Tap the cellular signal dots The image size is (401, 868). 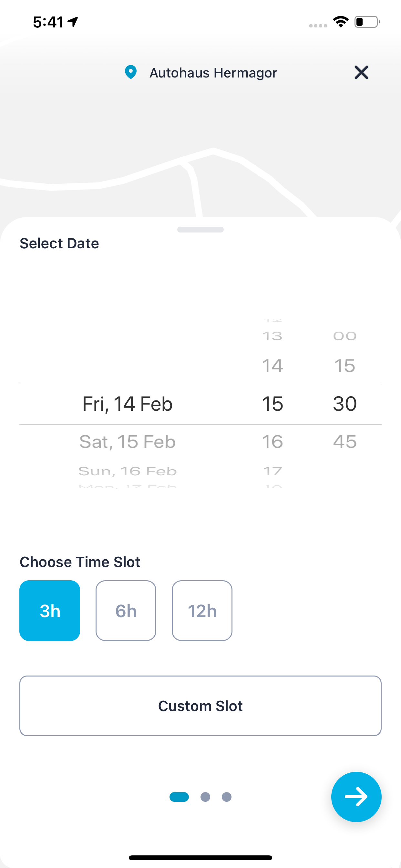click(x=318, y=26)
